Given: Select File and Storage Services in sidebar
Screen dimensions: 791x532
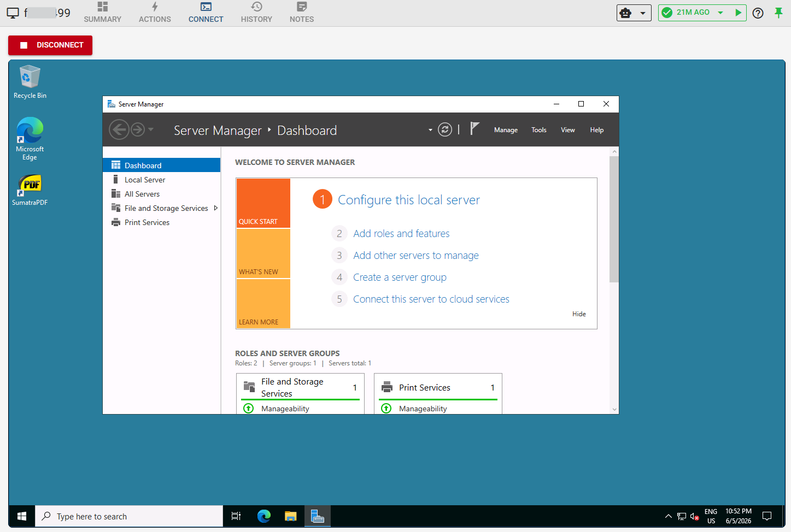Looking at the screenshot, I should pyautogui.click(x=161, y=208).
